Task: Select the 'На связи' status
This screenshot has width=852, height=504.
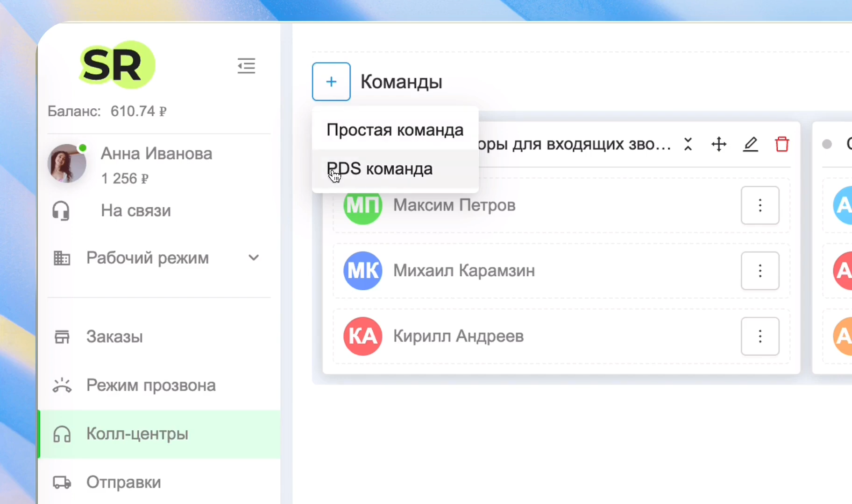Action: pyautogui.click(x=136, y=210)
